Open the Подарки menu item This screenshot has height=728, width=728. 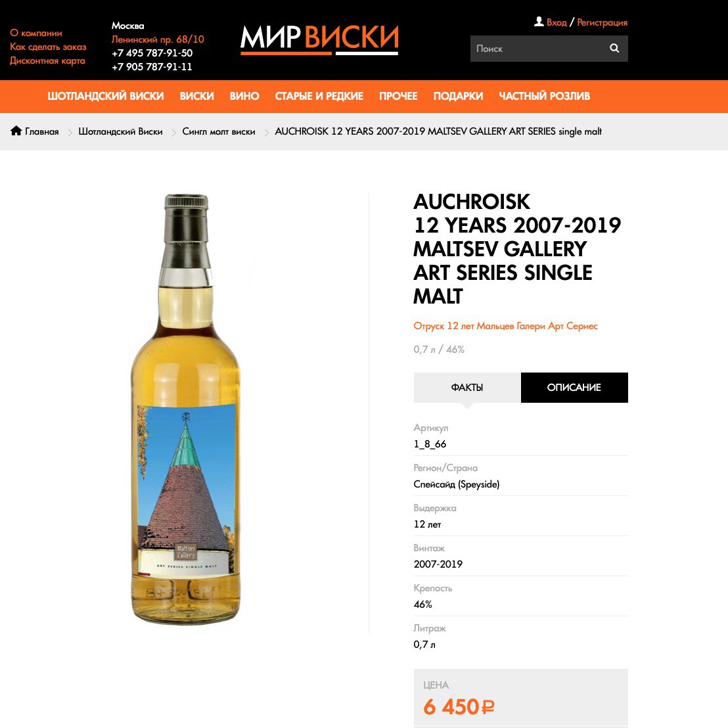click(x=458, y=96)
